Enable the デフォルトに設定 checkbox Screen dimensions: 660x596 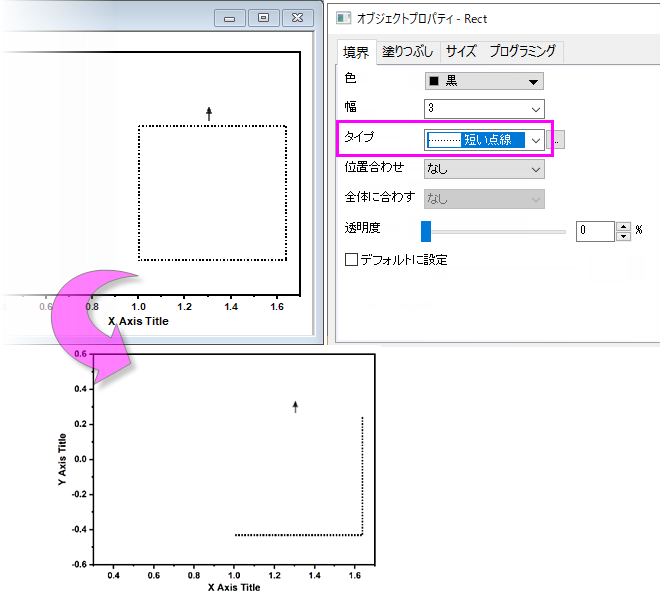[351, 259]
